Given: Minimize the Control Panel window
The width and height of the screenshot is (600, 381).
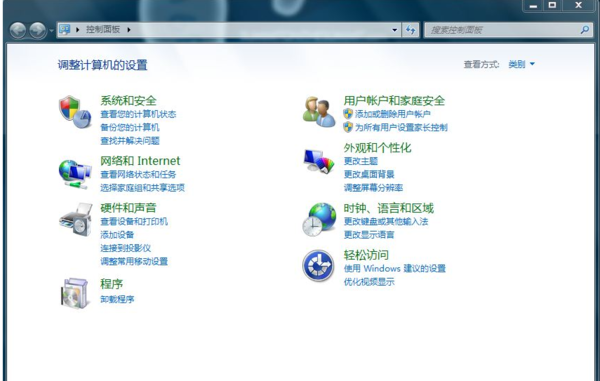Looking at the screenshot, I should (533, 5).
